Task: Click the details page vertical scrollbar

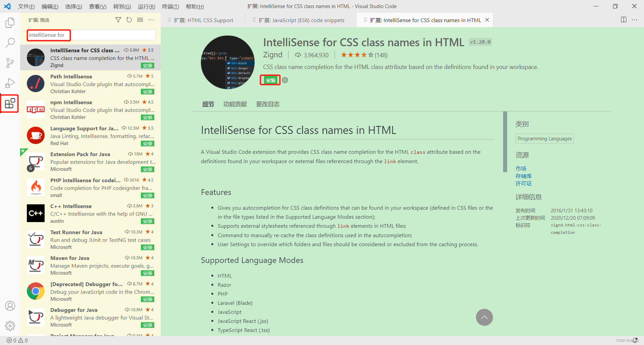Action: [x=505, y=142]
